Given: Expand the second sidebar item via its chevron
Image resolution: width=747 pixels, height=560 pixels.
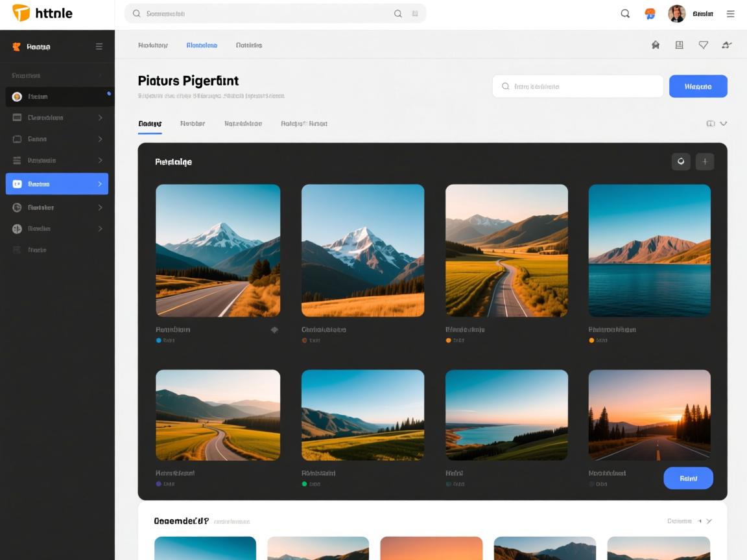Looking at the screenshot, I should 100,118.
